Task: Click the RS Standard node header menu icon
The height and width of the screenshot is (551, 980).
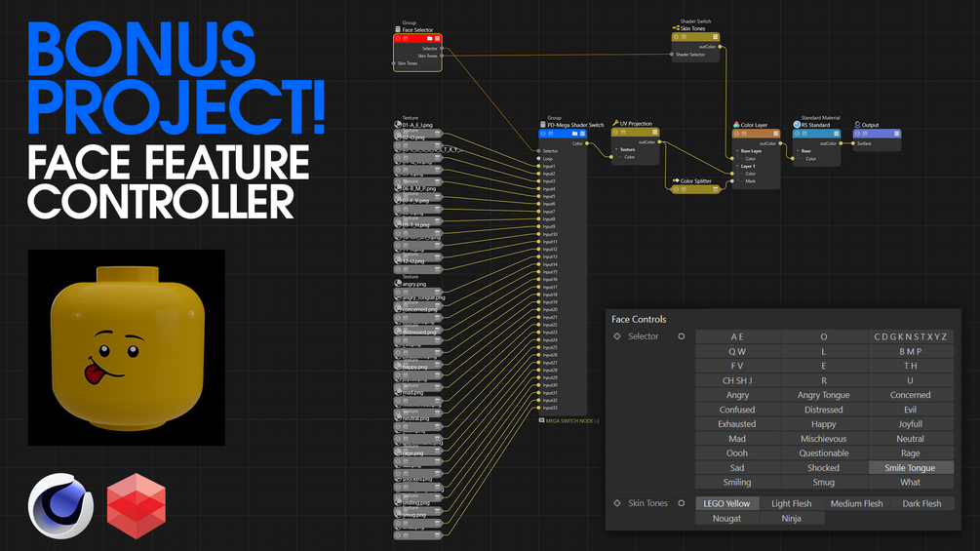Action: [837, 133]
